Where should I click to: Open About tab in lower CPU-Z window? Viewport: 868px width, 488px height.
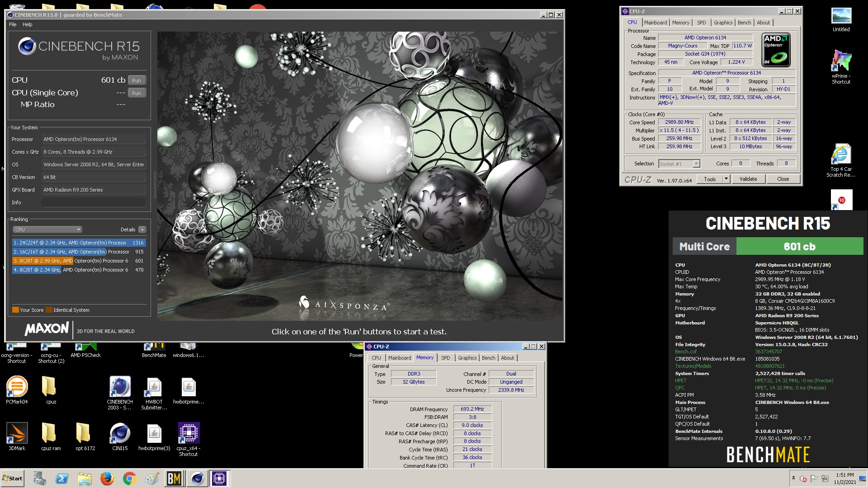507,358
